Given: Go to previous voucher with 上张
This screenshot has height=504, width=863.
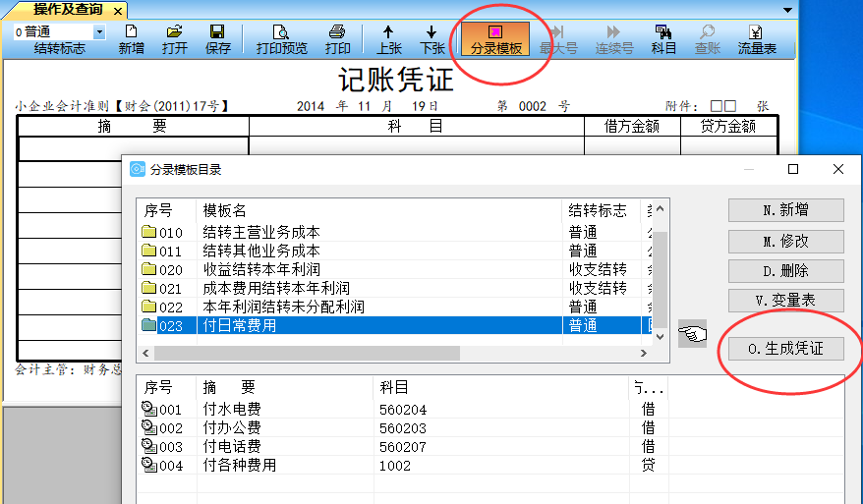Looking at the screenshot, I should tap(389, 39).
